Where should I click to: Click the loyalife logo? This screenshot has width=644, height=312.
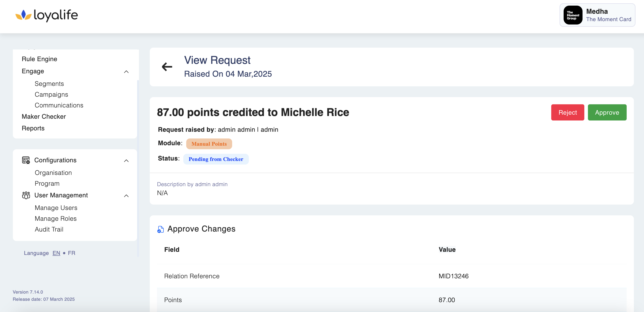[47, 15]
